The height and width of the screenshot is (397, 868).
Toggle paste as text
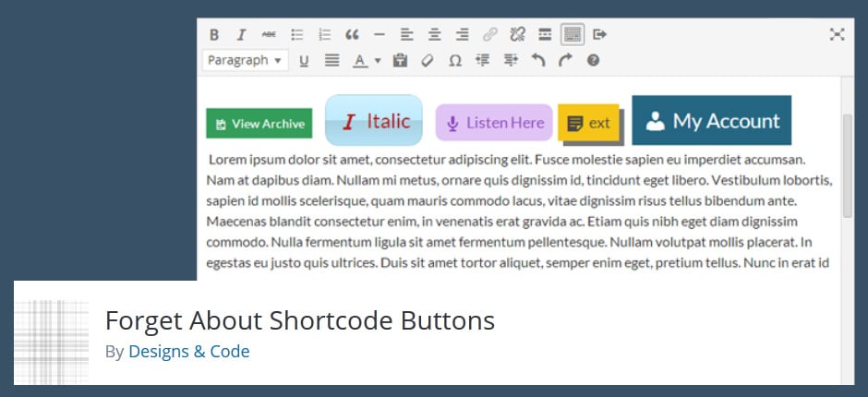point(400,60)
